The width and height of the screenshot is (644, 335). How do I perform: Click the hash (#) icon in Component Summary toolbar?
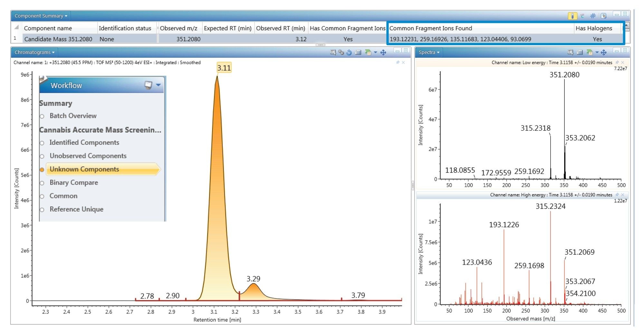[x=592, y=16]
